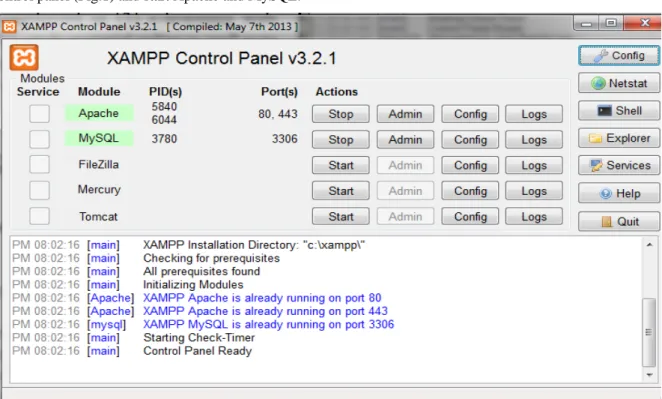Start the Tomcat module

point(341,217)
